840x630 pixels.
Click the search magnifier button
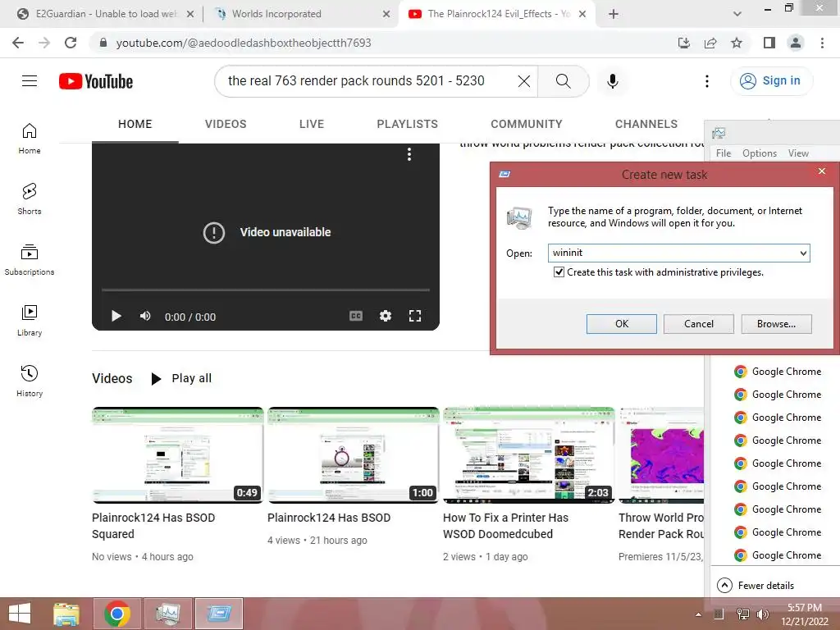pos(563,81)
